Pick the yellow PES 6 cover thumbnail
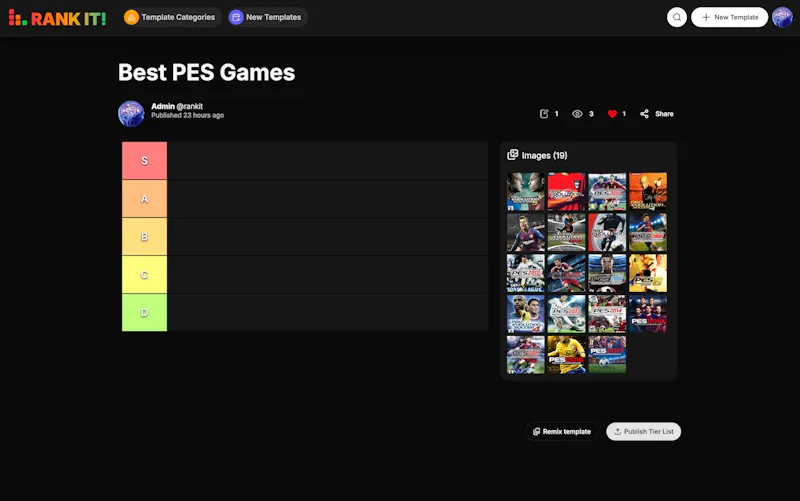This screenshot has width=800, height=501. tap(648, 273)
